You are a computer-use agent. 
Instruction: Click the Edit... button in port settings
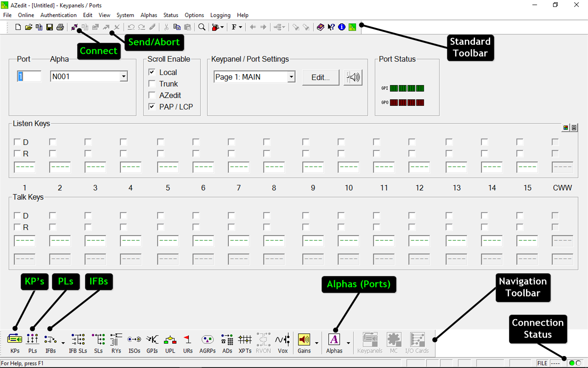point(321,77)
